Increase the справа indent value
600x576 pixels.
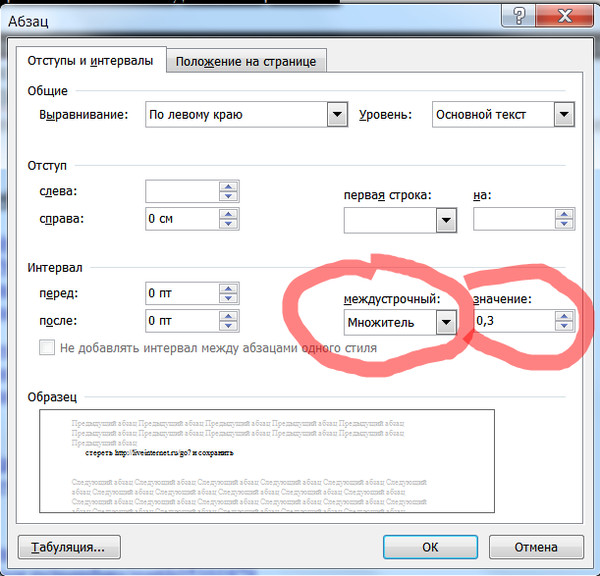pyautogui.click(x=228, y=214)
